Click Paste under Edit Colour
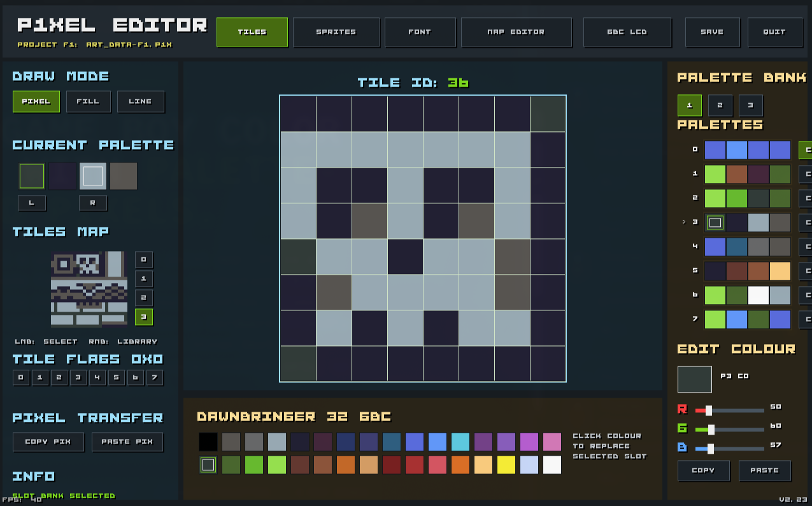Screen dimensions: 812x506 (765, 471)
